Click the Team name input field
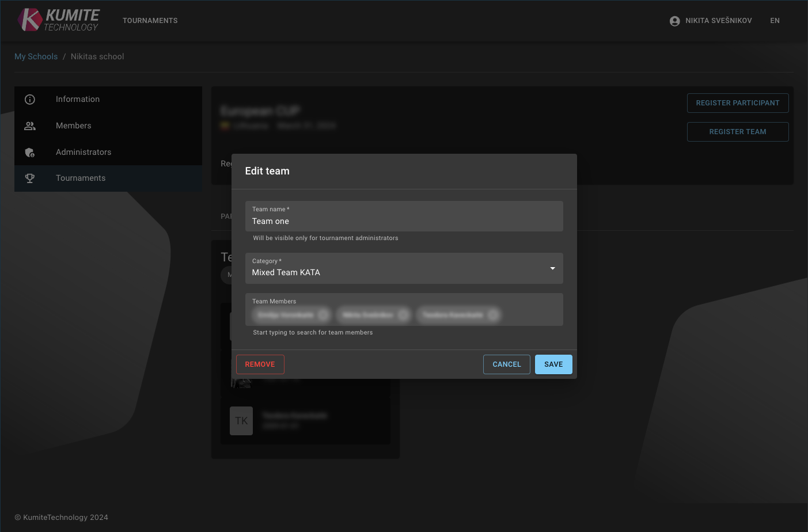This screenshot has height=532, width=808. (x=403, y=221)
